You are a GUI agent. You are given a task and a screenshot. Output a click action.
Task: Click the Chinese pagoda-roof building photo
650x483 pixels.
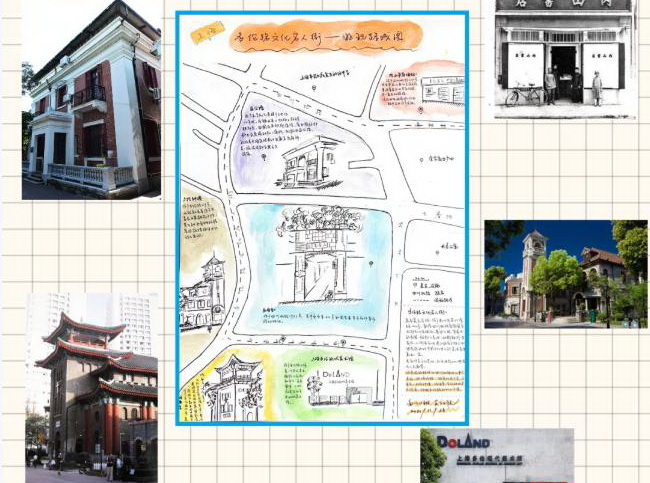(x=91, y=388)
